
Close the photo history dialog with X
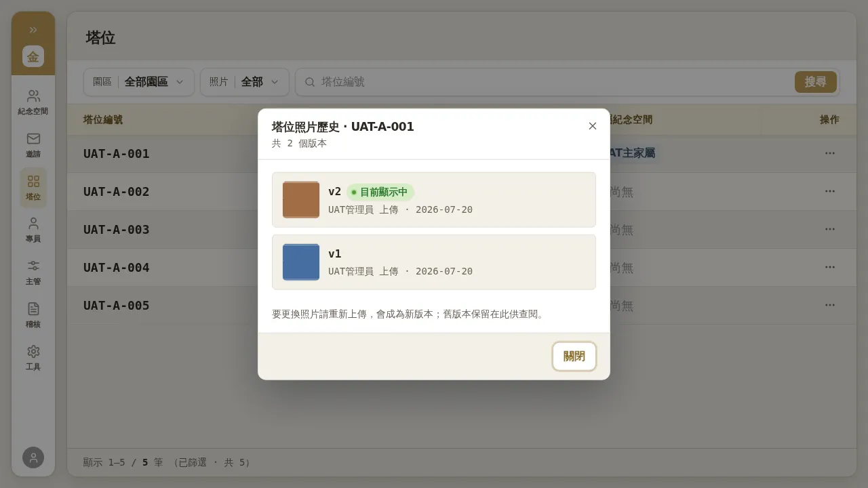[593, 126]
